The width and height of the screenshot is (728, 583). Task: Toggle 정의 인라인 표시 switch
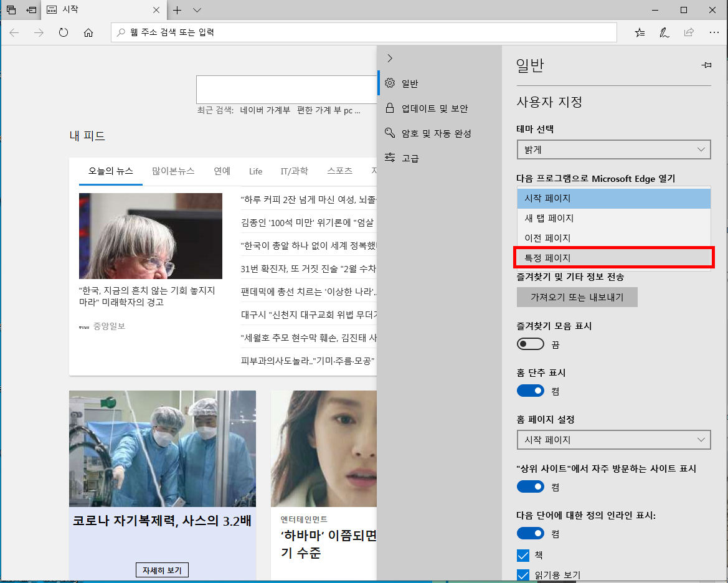(530, 533)
